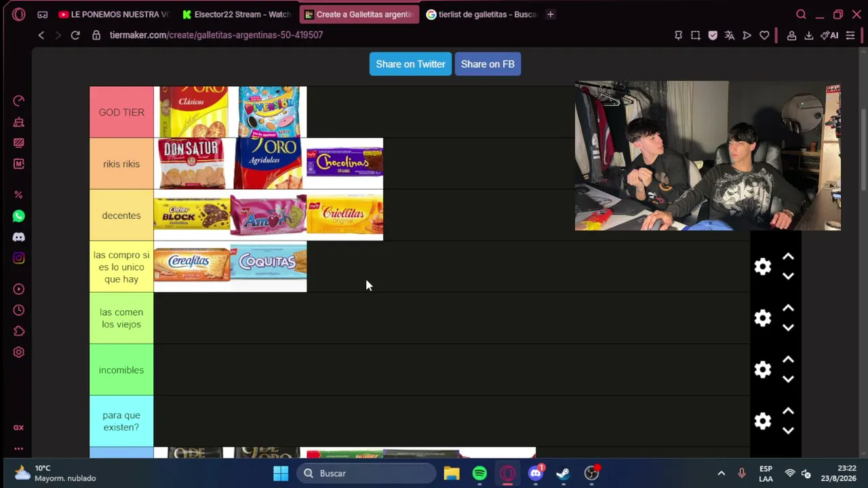Open the Player icon in the sidebar
This screenshot has height=488, width=868.
point(18,289)
